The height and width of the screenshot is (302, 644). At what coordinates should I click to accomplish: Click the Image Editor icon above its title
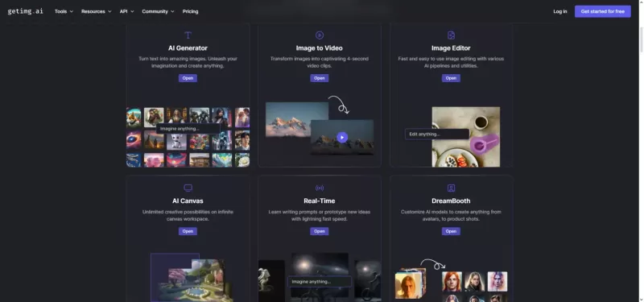451,35
